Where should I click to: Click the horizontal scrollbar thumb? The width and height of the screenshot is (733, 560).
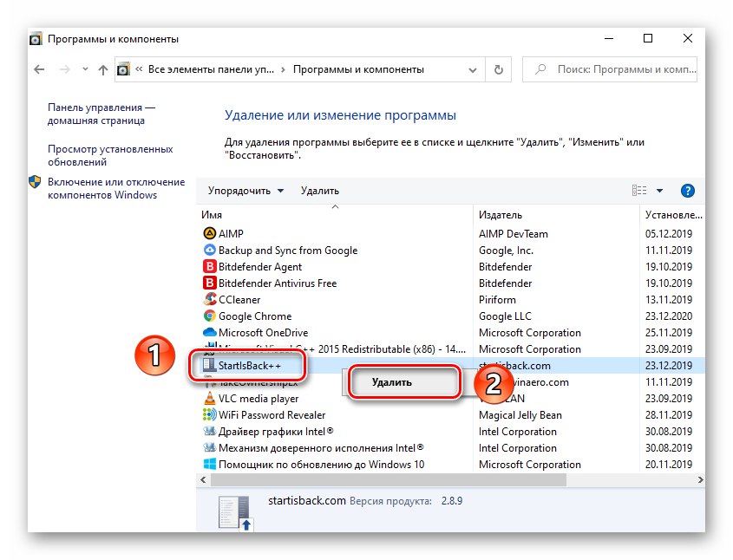(x=389, y=479)
